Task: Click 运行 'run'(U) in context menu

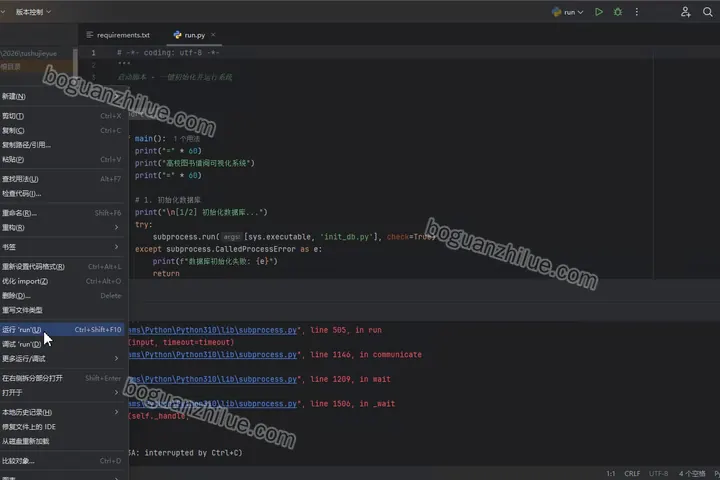Action: [x=62, y=329]
